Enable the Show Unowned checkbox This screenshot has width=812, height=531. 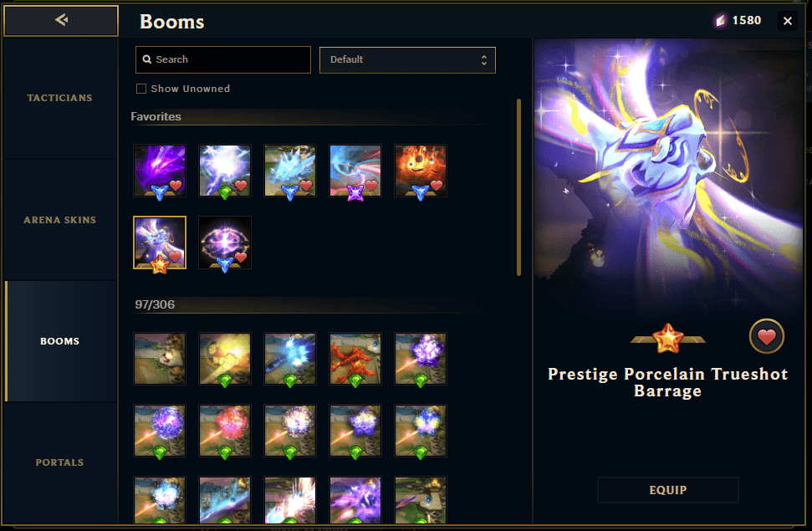tap(140, 89)
